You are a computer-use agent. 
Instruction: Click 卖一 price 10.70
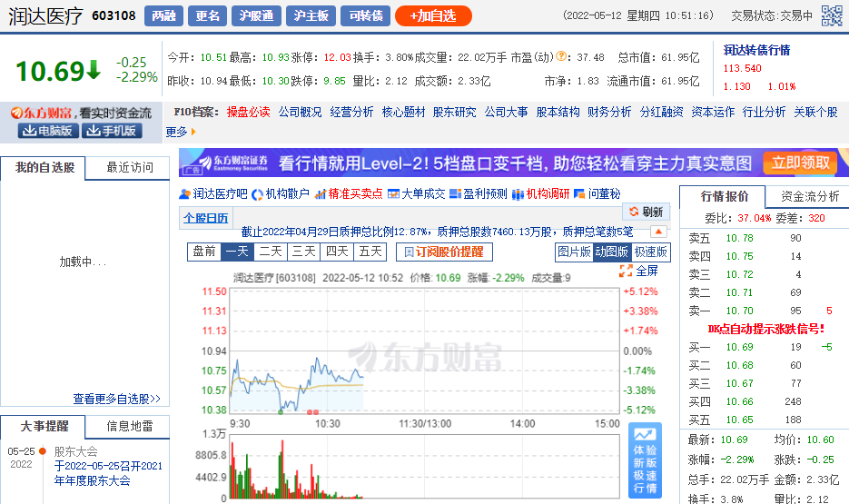tap(740, 311)
